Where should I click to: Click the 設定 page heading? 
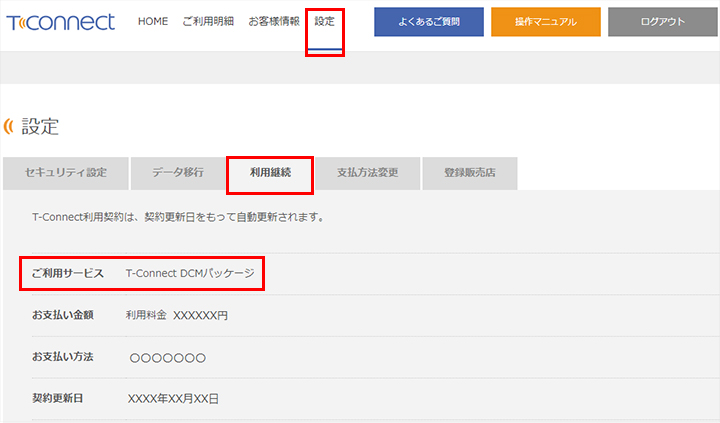pos(40,126)
